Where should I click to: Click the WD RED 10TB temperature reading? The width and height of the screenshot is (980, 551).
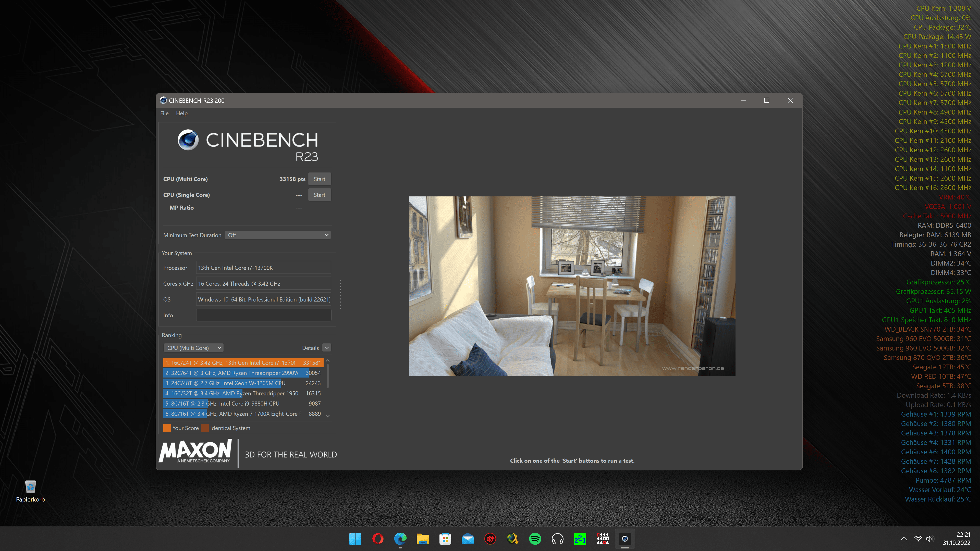click(x=941, y=377)
